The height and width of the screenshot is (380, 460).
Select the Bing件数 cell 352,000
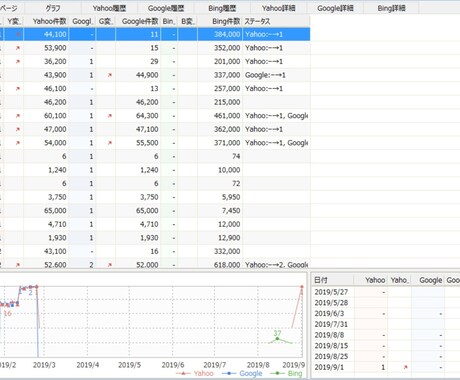(x=220, y=48)
